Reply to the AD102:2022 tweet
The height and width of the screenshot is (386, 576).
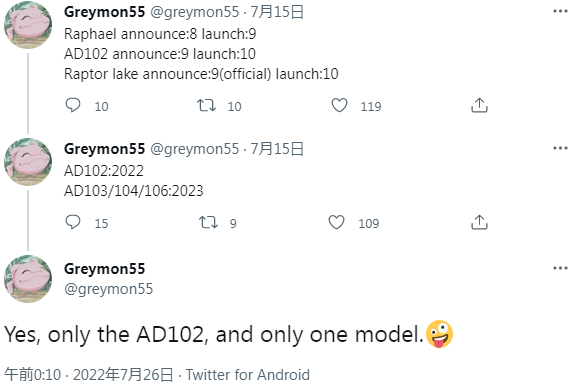[x=73, y=222]
